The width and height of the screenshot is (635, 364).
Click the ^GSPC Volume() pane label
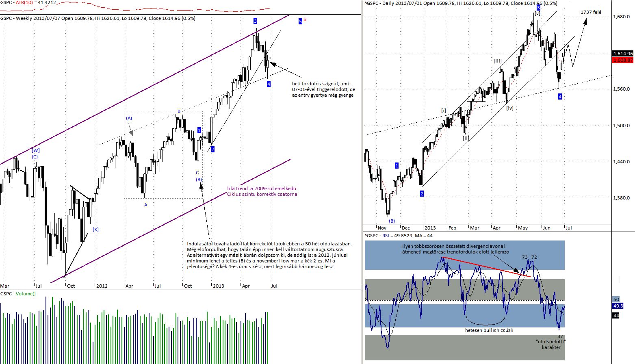18,294
